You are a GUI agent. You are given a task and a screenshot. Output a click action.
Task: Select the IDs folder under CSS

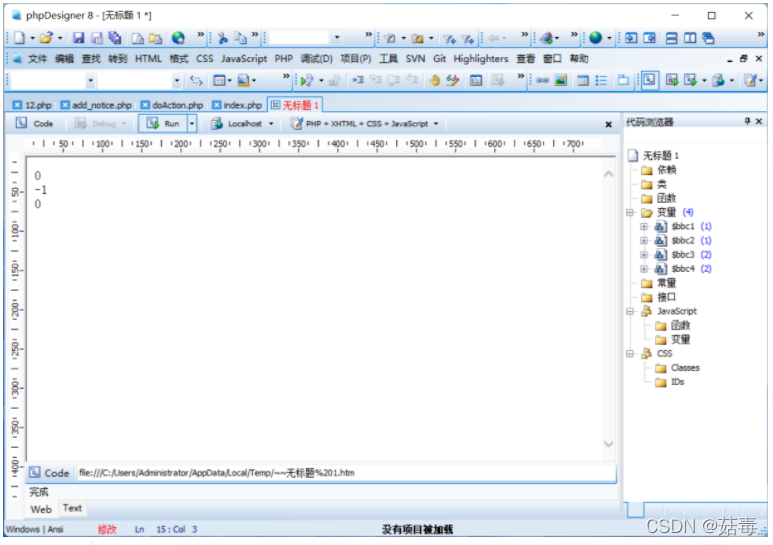[x=670, y=382]
